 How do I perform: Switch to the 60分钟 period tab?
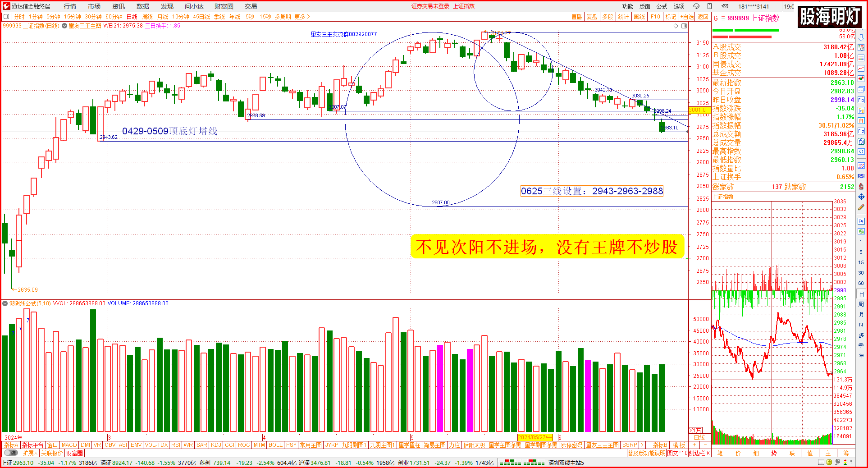tap(114, 17)
